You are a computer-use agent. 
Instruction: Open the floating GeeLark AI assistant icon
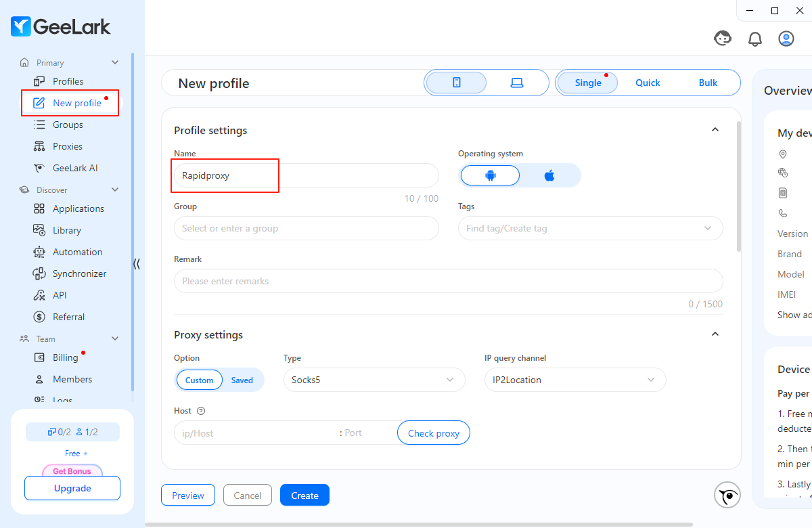(727, 495)
